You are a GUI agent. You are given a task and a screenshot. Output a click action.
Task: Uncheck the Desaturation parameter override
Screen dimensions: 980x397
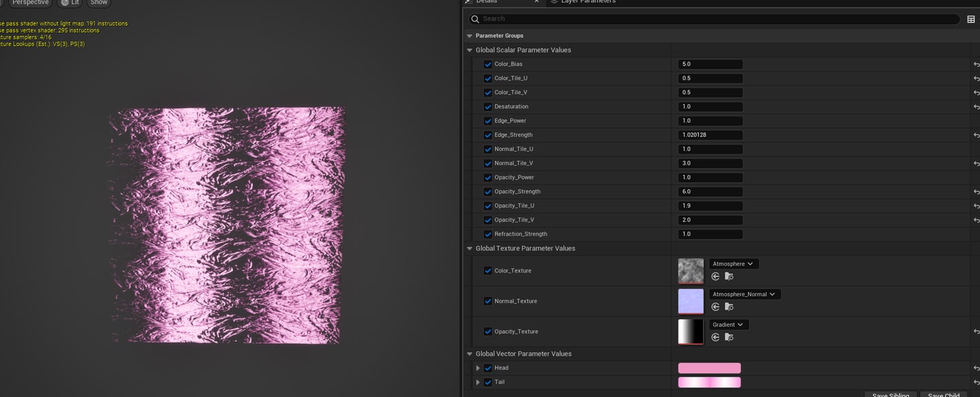pos(487,107)
